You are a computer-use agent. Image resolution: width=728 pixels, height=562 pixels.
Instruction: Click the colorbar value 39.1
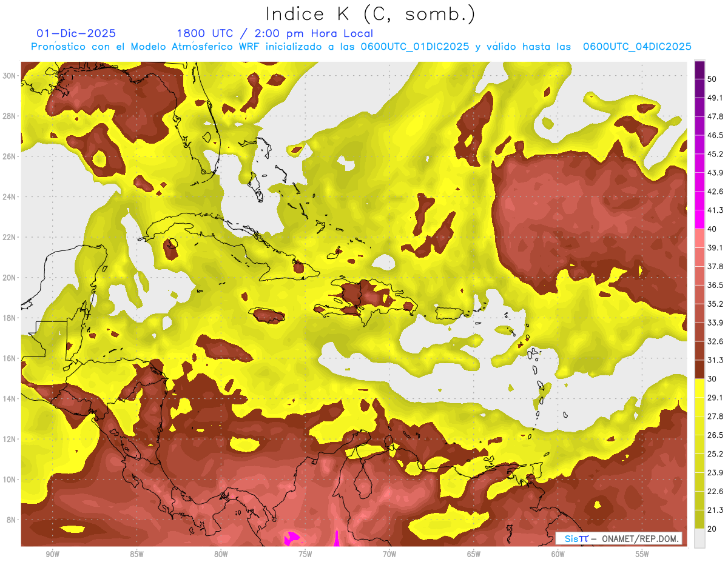(715, 247)
